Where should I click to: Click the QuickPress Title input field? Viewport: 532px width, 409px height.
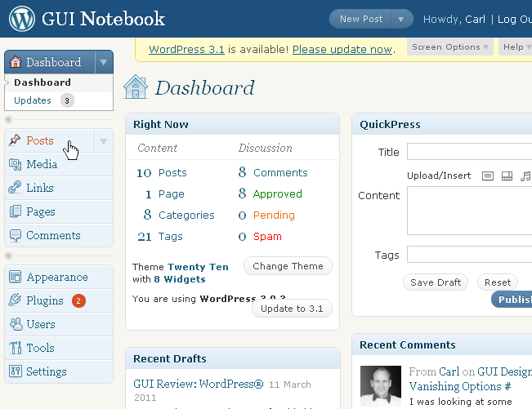coord(469,152)
